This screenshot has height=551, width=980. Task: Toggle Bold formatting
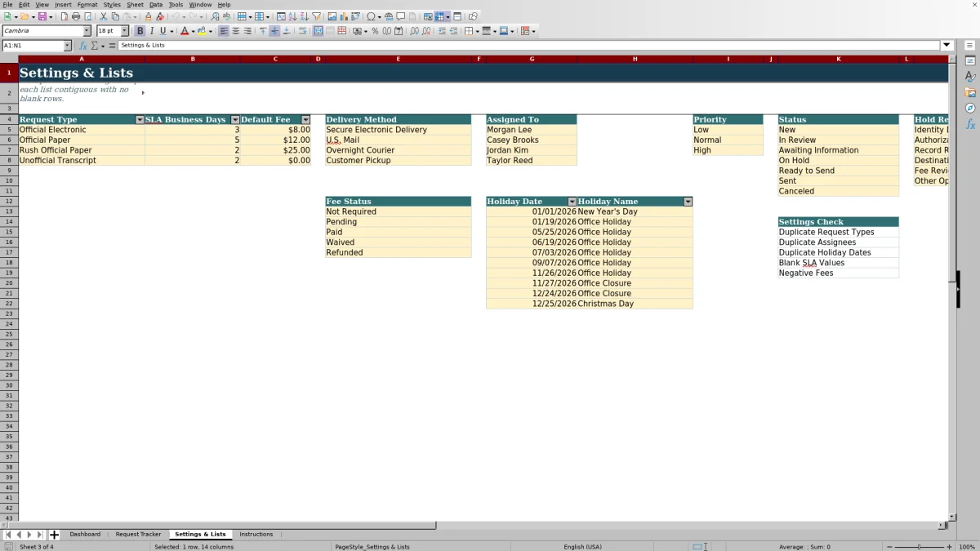click(x=140, y=31)
